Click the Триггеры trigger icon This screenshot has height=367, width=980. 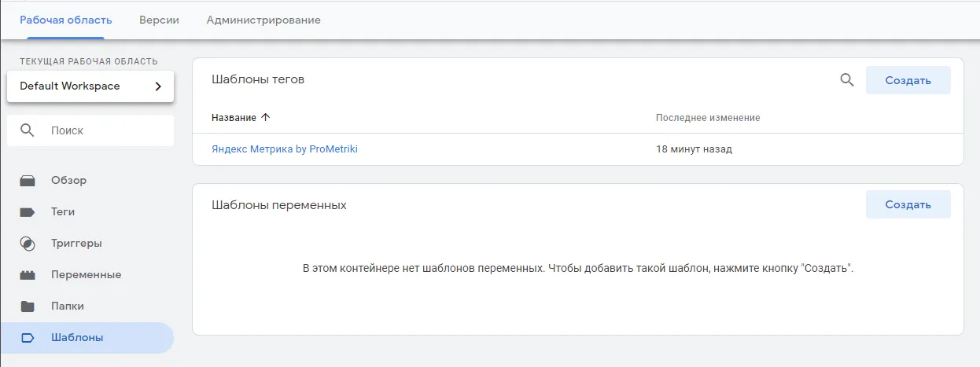pyautogui.click(x=28, y=244)
